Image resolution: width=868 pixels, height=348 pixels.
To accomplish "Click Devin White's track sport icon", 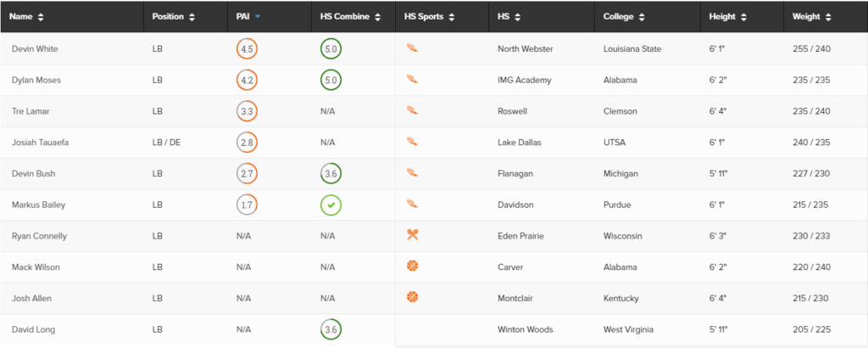I will pyautogui.click(x=412, y=48).
